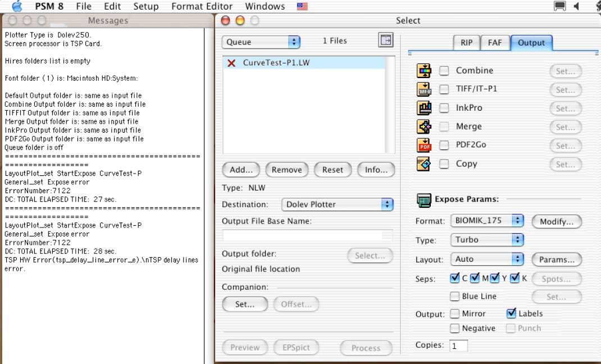This screenshot has height=364, width=601.
Task: Open the Queue dropdown
Action: (261, 42)
